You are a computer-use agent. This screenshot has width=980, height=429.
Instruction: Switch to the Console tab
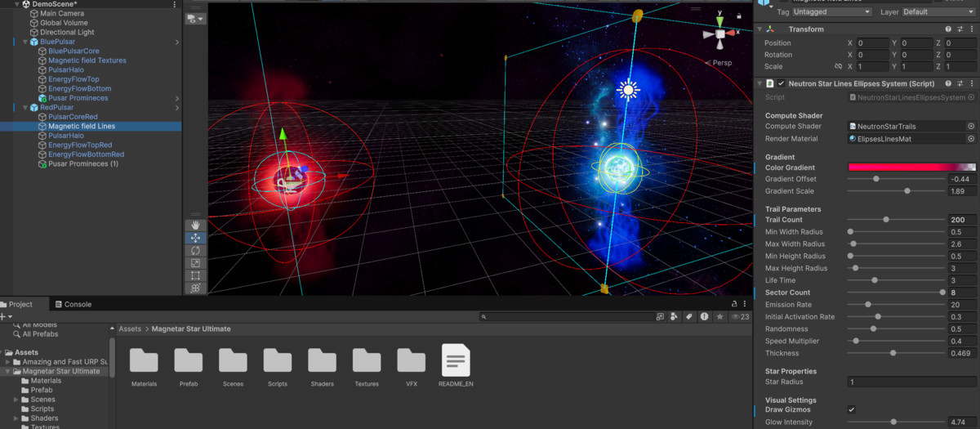coord(73,304)
